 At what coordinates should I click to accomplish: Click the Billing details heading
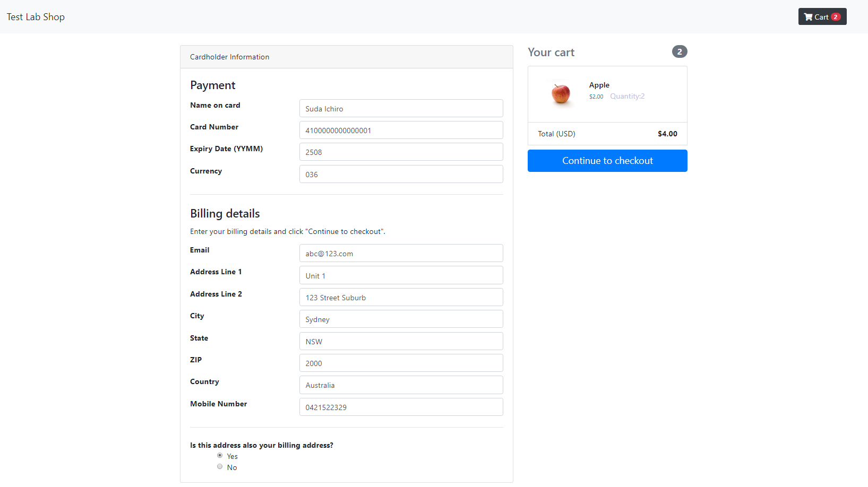pyautogui.click(x=225, y=213)
